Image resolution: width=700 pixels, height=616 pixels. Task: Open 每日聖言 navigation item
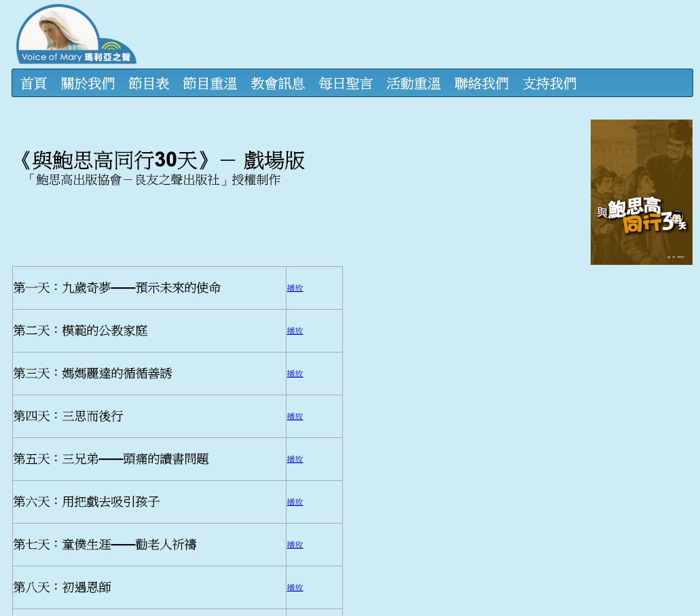tap(346, 84)
